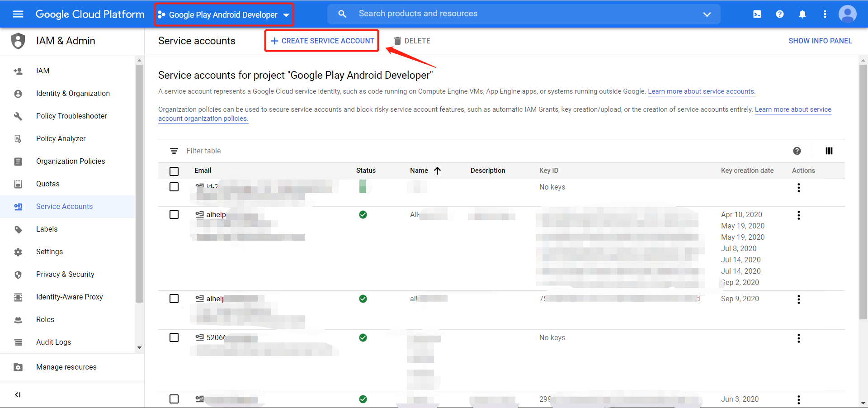Check the box for the 52066 account
This screenshot has width=868, height=408.
(x=174, y=337)
